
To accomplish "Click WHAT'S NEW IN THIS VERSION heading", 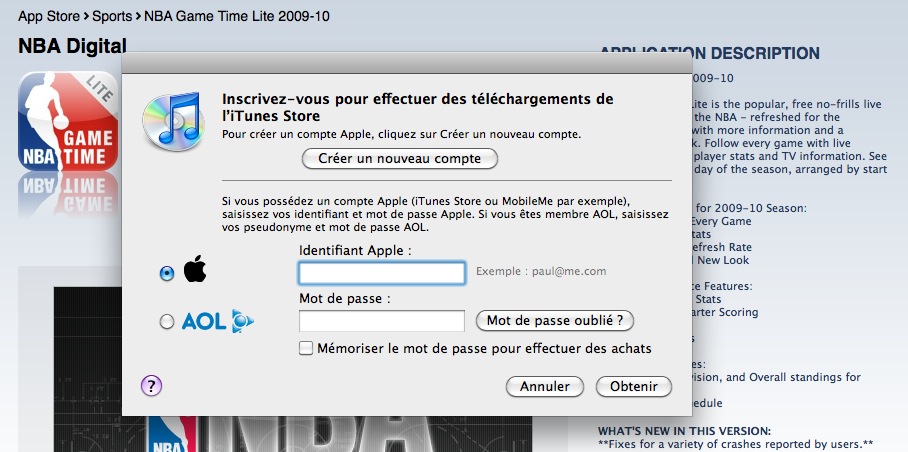I will tap(684, 431).
